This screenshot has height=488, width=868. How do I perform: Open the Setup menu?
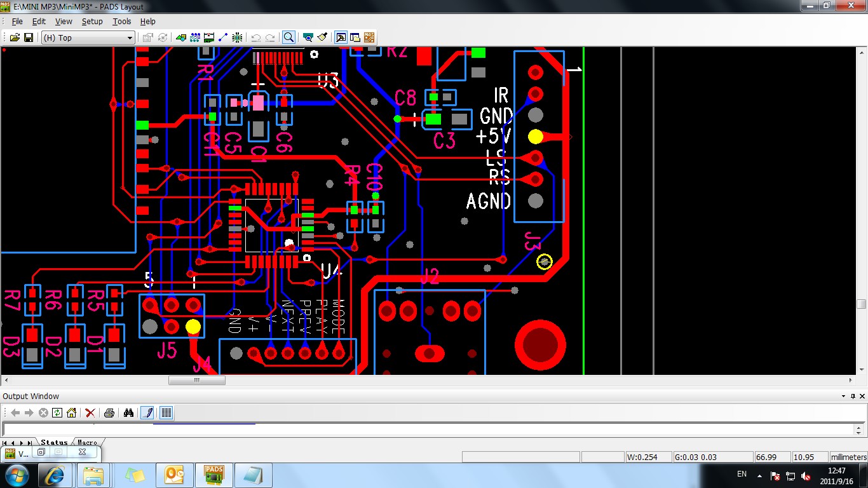[x=92, y=21]
